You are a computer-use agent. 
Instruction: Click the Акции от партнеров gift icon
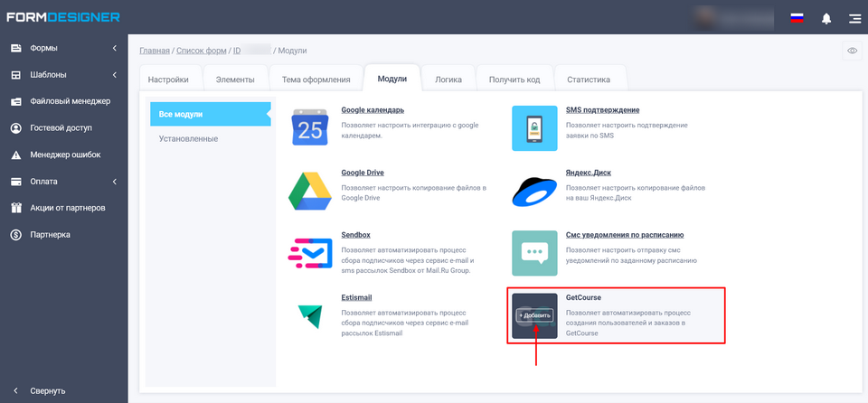click(16, 208)
